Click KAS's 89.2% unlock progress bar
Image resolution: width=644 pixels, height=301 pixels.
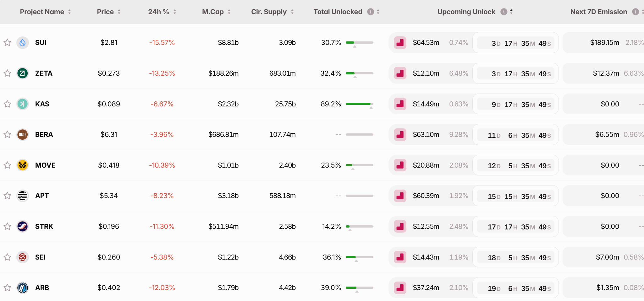360,104
